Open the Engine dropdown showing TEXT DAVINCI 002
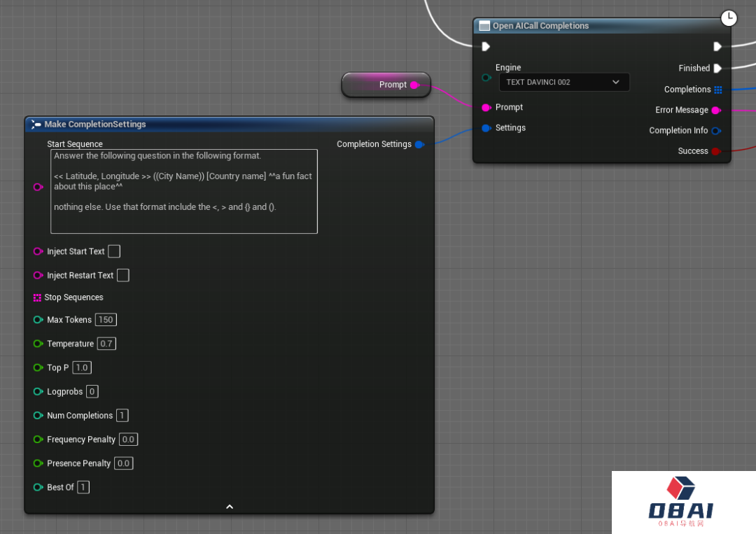This screenshot has height=534, width=756. pyautogui.click(x=563, y=82)
